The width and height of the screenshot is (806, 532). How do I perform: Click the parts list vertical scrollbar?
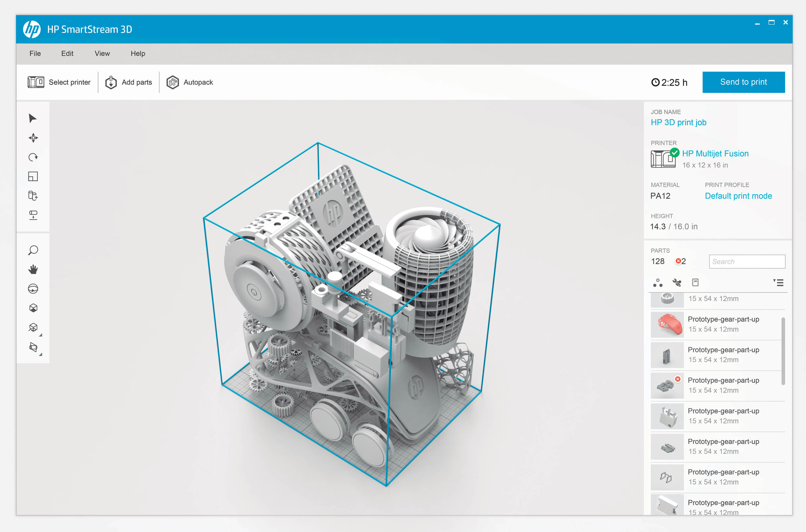tap(783, 351)
